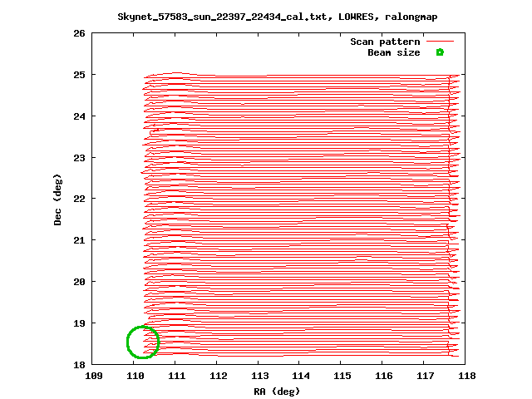Click x-axis tick label 117
Screen dimensions: 532x399
click(425, 376)
